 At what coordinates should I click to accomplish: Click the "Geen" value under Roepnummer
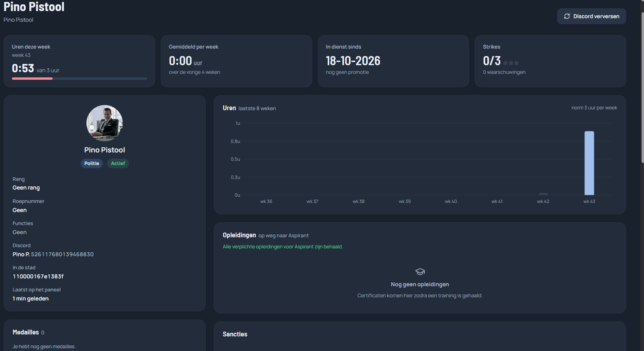pyautogui.click(x=20, y=210)
